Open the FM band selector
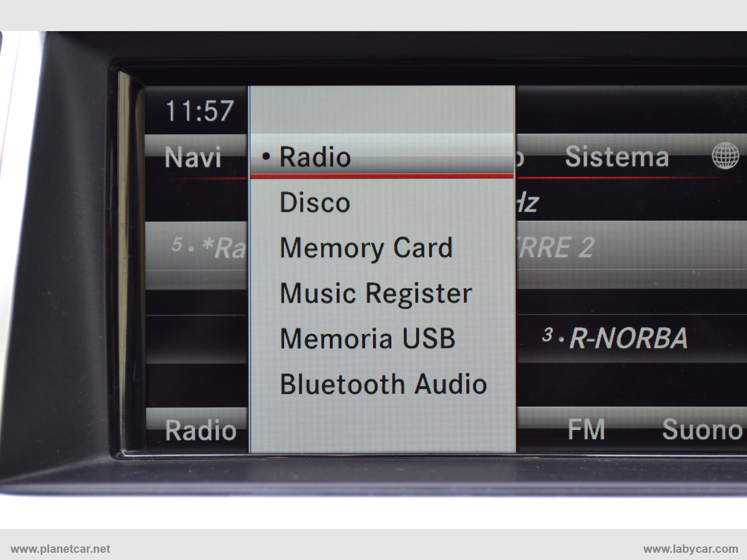Image resolution: width=747 pixels, height=560 pixels. pos(586,429)
